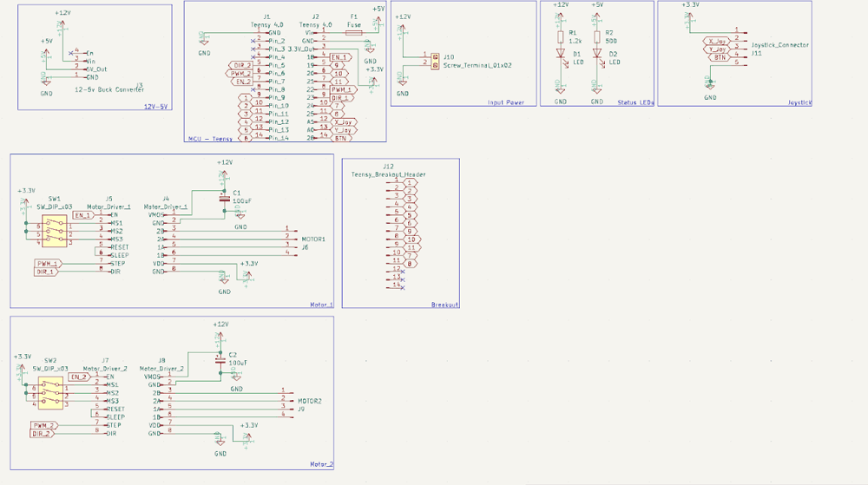868x485 pixels.
Task: Click the GND symbol in Input Power block
Action: (x=403, y=81)
